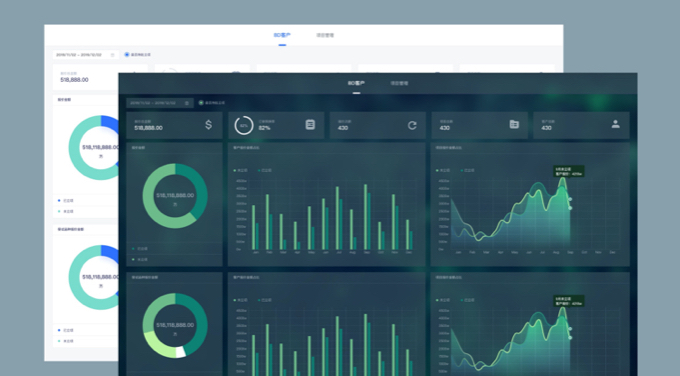Click the clipboard icon beside the 82% value
680x376 pixels.
[310, 125]
